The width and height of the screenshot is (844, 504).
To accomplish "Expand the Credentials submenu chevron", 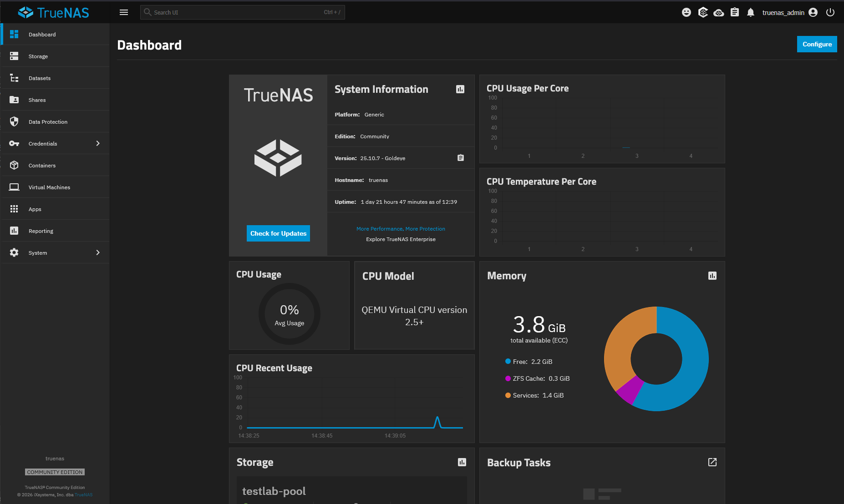I will click(x=98, y=143).
